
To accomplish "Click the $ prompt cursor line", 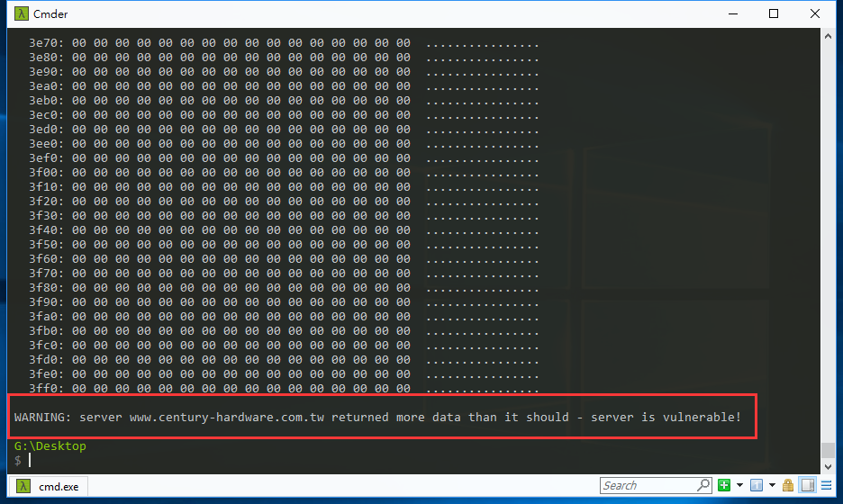I will 23,461.
